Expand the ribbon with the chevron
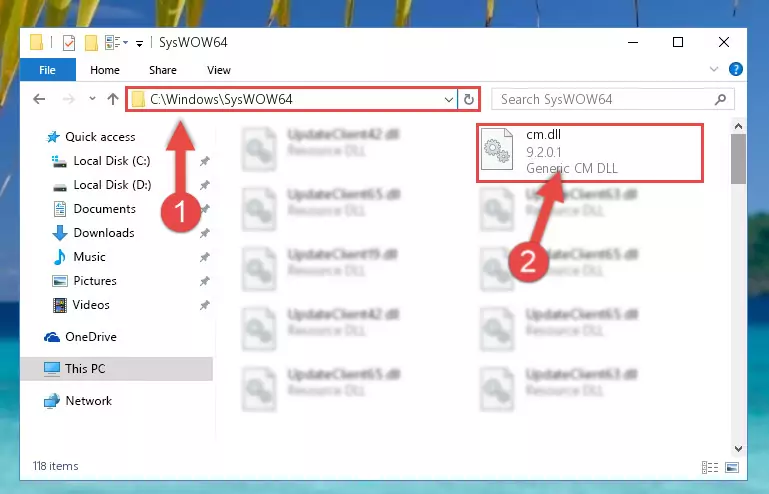The height and width of the screenshot is (494, 769). point(714,69)
